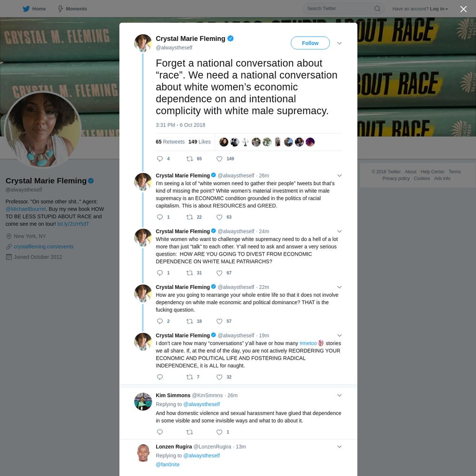Click the search magnifier icon
The image size is (476, 476).
click(x=377, y=9)
